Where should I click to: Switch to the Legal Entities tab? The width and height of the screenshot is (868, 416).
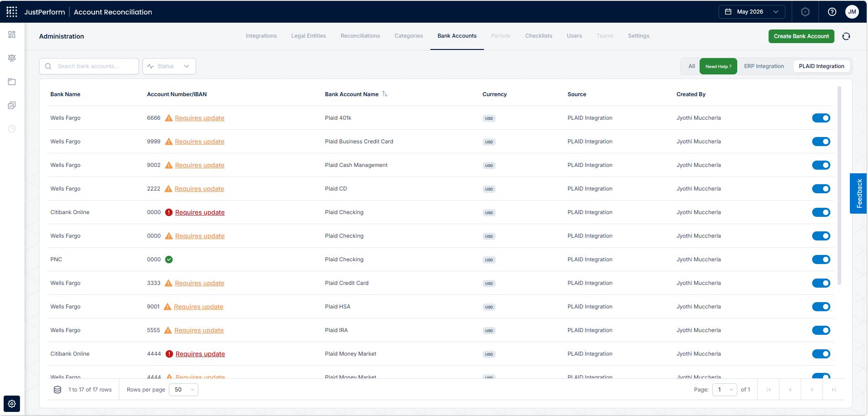click(x=309, y=36)
